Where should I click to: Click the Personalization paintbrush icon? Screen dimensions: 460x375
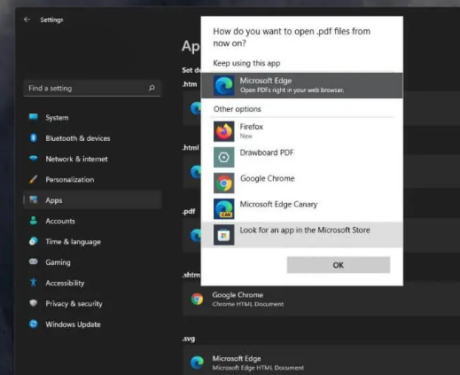point(33,179)
